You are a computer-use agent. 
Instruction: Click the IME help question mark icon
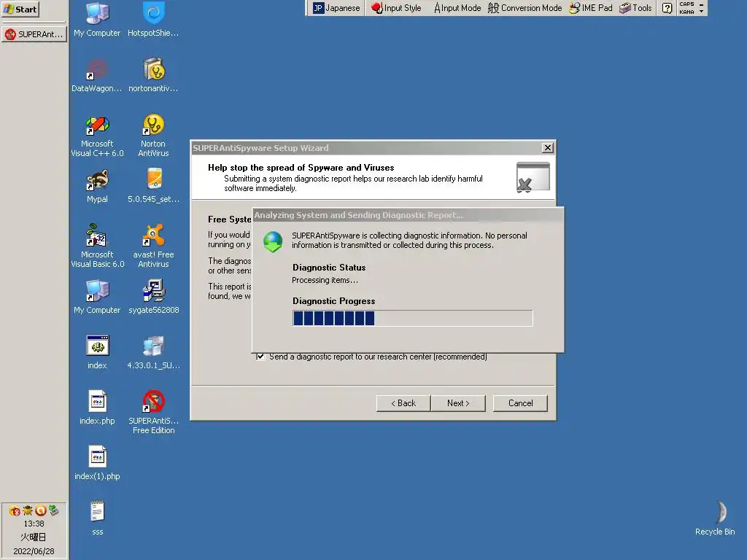[x=667, y=8]
